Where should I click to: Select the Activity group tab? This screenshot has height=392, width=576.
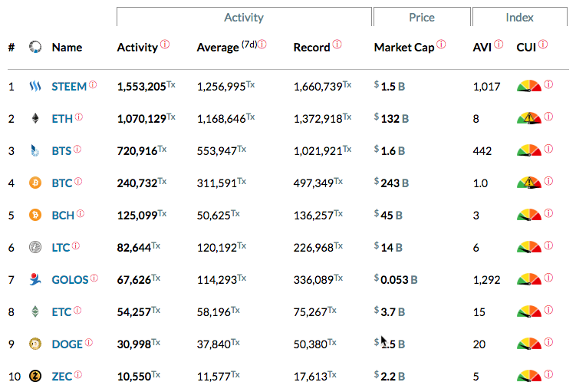coord(244,17)
